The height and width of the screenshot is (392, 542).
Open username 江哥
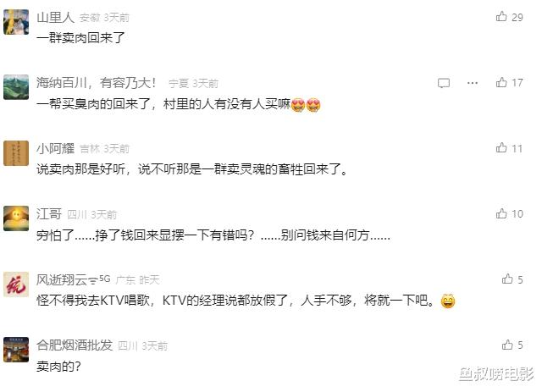49,214
